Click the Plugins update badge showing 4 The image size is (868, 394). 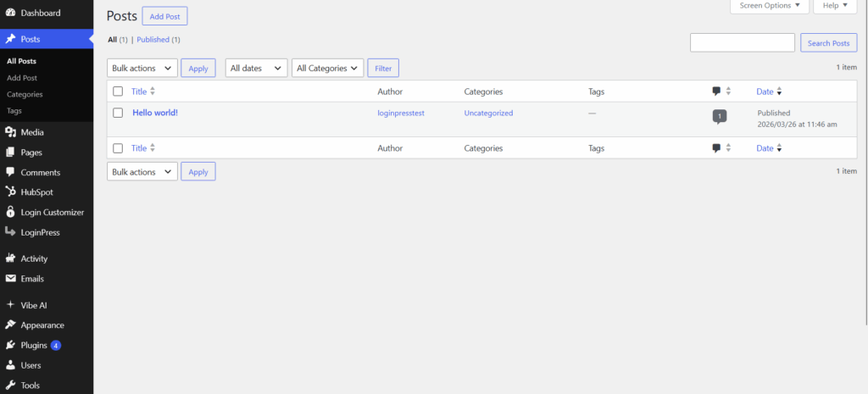coord(55,346)
